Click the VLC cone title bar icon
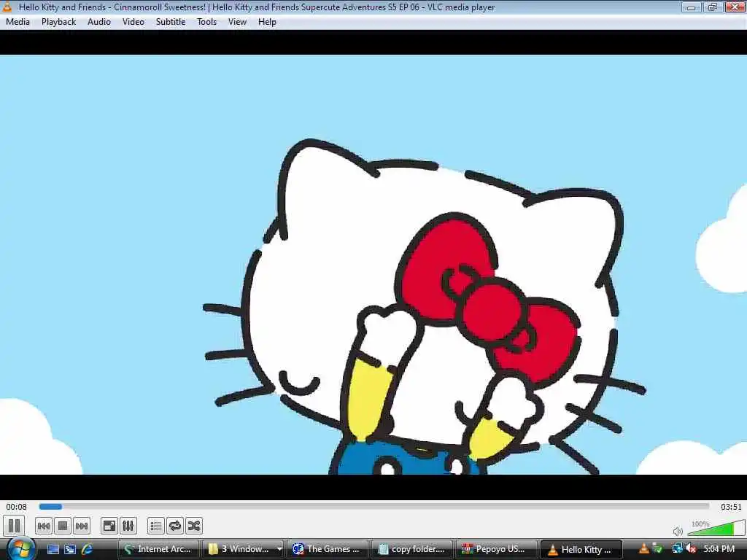Screen dimensions: 747x560 click(7, 7)
